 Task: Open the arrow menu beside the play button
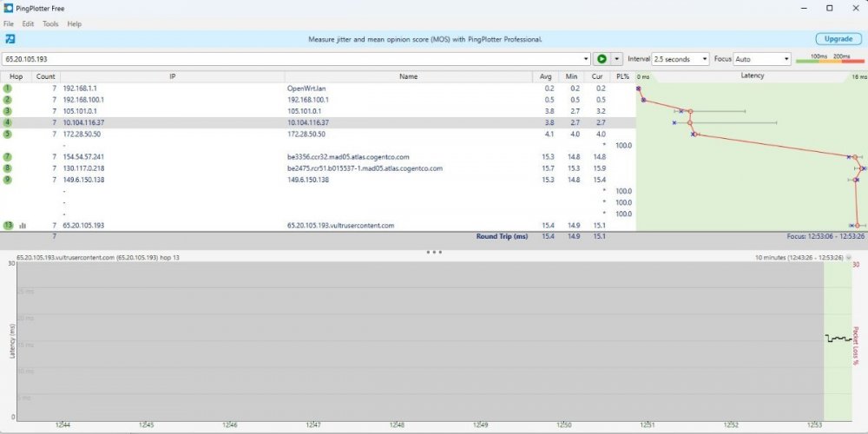pyautogui.click(x=616, y=59)
